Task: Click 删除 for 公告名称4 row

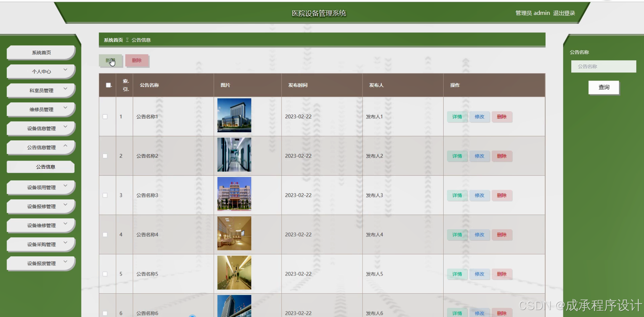Action: tap(502, 235)
